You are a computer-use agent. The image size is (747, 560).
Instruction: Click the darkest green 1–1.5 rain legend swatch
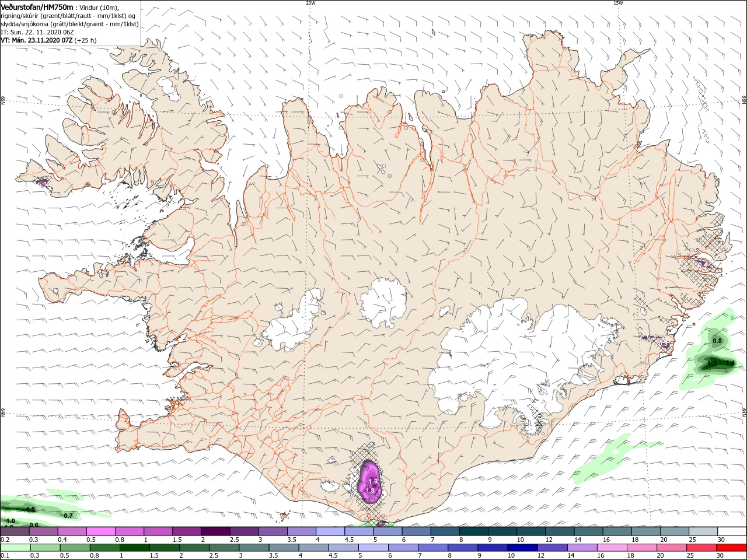[134, 548]
